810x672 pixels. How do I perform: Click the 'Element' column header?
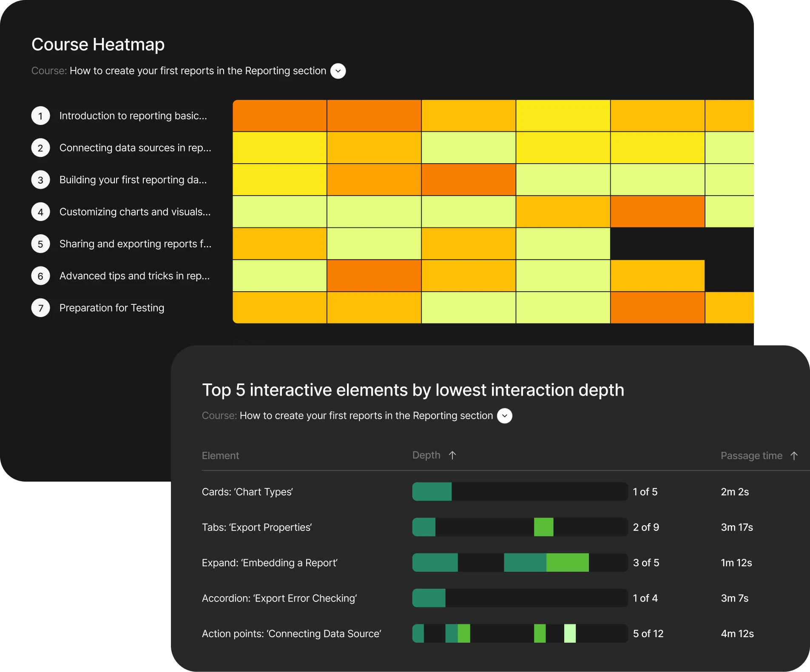(x=220, y=456)
